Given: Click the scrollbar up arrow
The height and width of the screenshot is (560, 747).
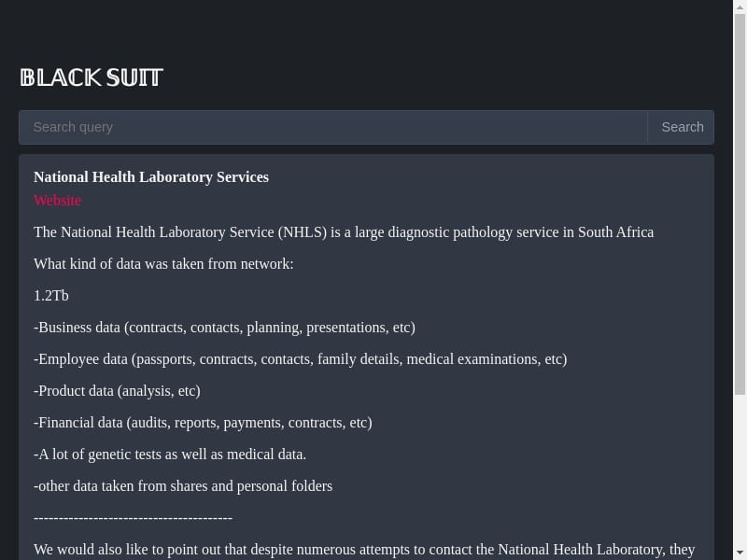Looking at the screenshot, I should point(740,7).
